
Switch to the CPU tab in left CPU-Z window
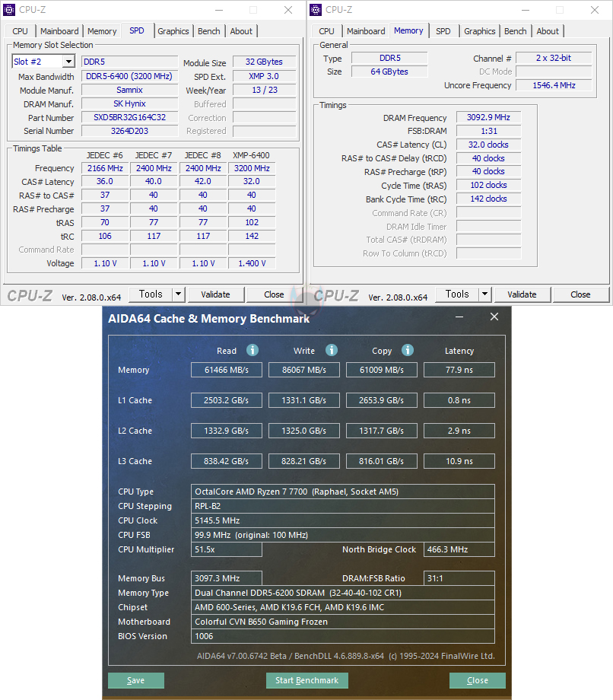click(x=20, y=31)
